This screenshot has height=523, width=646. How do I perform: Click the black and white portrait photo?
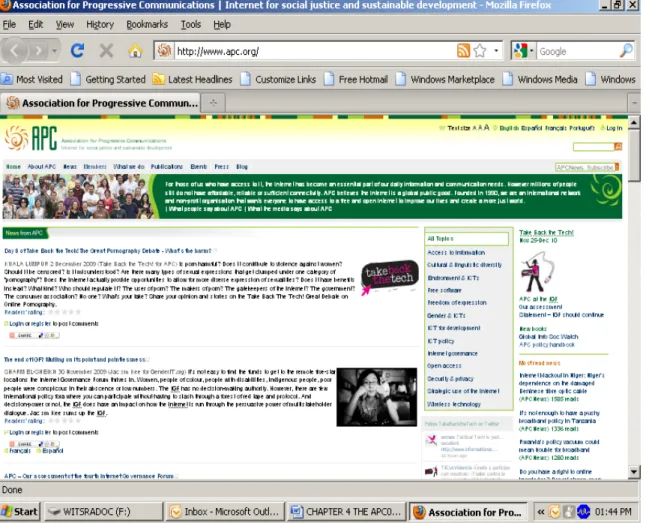377,397
